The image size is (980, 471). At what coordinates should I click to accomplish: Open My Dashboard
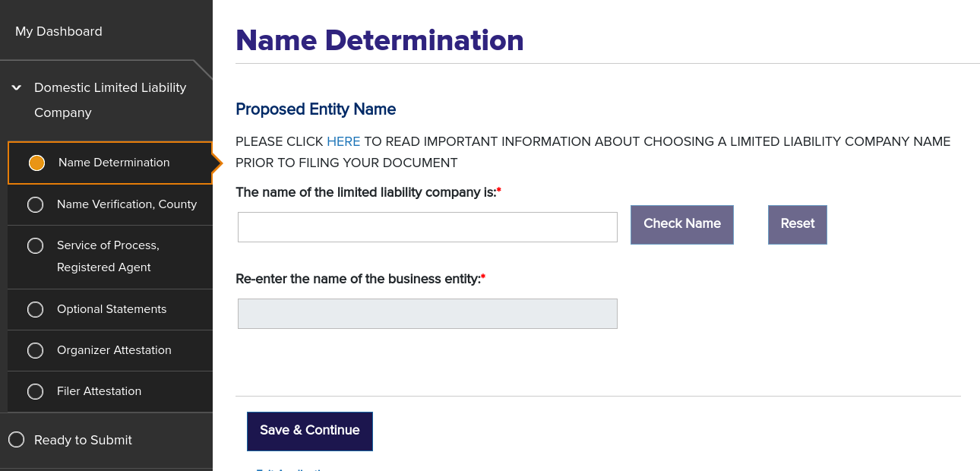click(58, 31)
